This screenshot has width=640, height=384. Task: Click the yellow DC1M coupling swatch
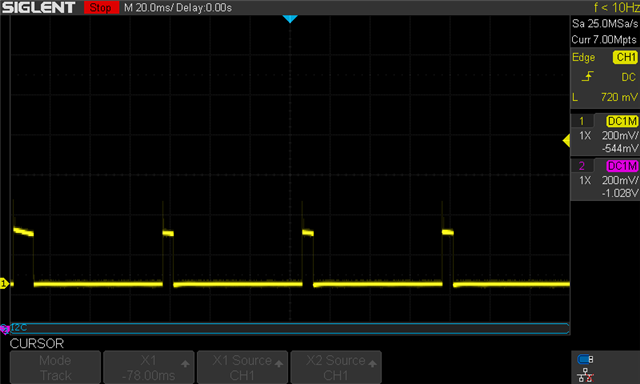pyautogui.click(x=622, y=121)
